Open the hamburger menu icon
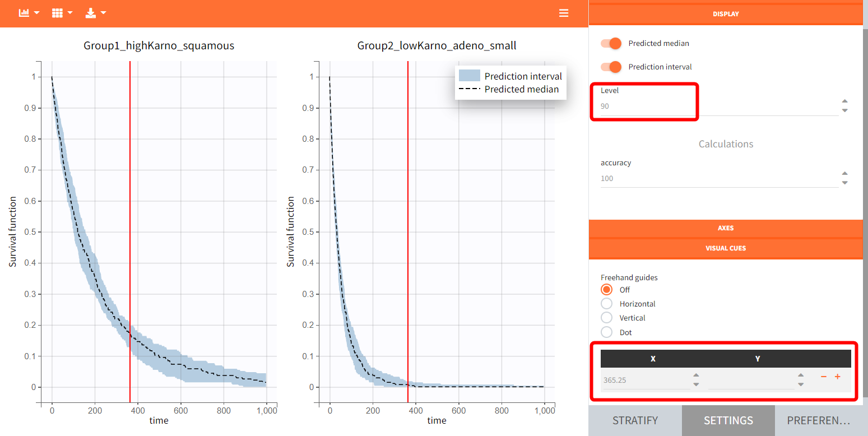 (x=564, y=13)
